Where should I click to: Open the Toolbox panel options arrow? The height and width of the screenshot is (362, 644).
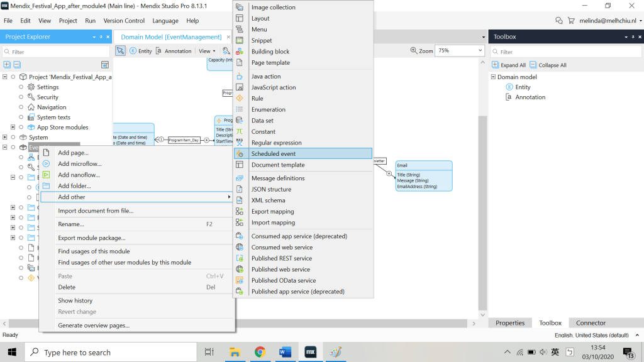[x=626, y=37]
